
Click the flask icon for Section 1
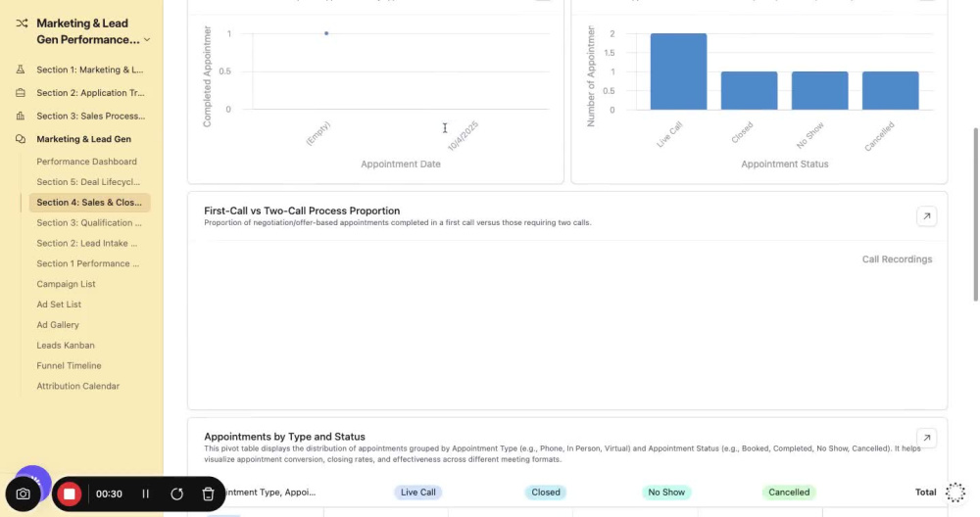click(21, 70)
